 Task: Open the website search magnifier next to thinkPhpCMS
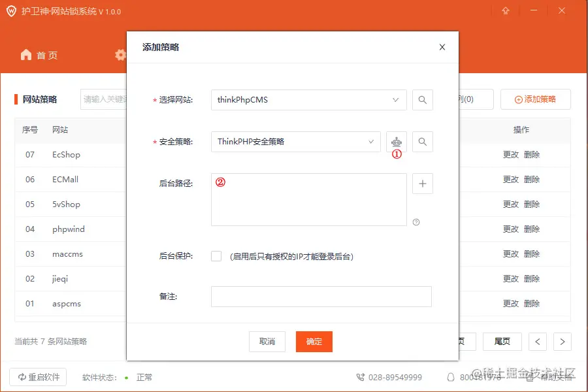(422, 100)
